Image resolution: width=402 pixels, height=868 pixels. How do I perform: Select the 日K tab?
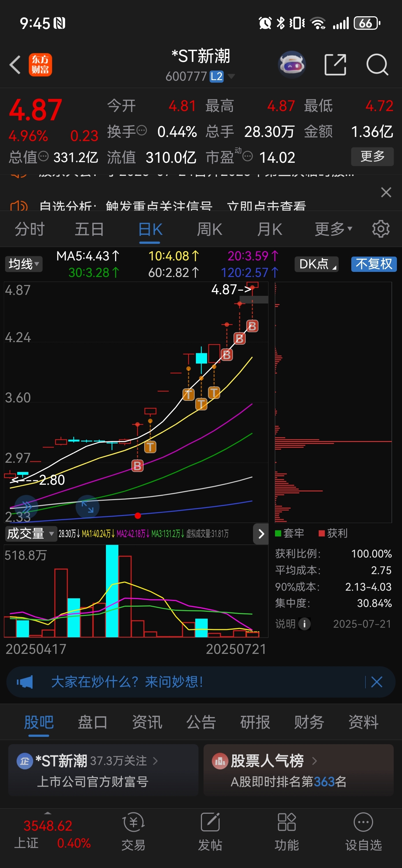click(x=150, y=229)
